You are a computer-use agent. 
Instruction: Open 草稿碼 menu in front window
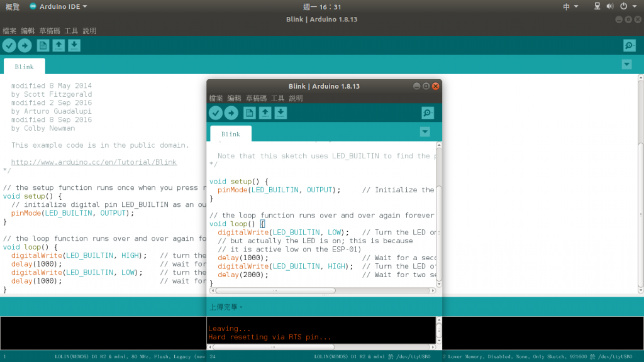[x=257, y=98]
